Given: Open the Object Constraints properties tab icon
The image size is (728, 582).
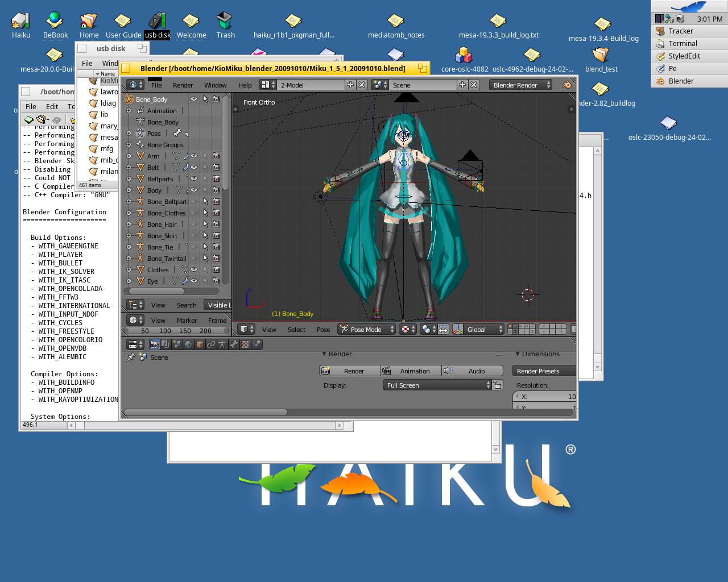Looking at the screenshot, I should click(x=211, y=344).
